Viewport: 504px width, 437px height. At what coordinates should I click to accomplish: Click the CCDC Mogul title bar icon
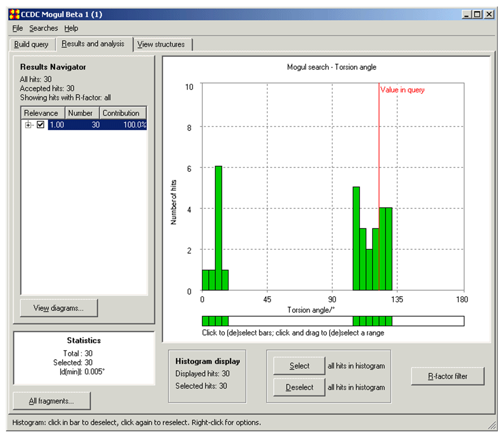click(14, 14)
